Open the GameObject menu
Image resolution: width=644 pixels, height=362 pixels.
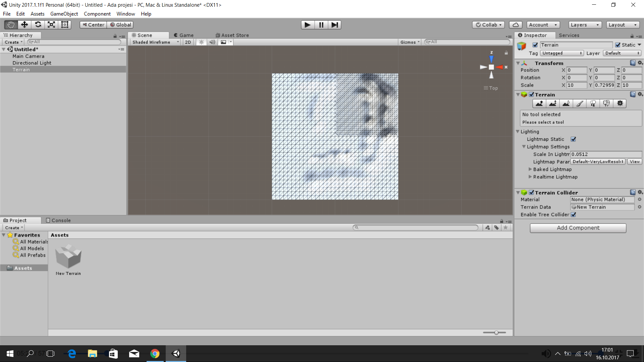pyautogui.click(x=64, y=14)
